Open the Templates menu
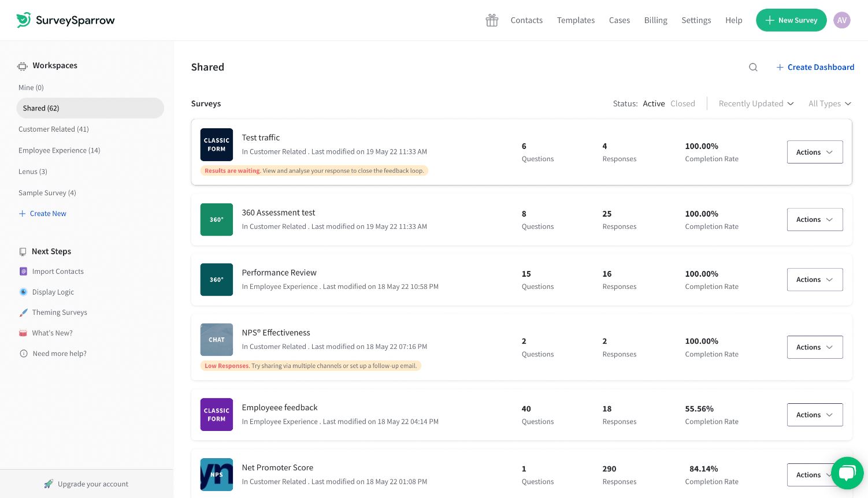Image resolution: width=868 pixels, height=498 pixels. (576, 20)
